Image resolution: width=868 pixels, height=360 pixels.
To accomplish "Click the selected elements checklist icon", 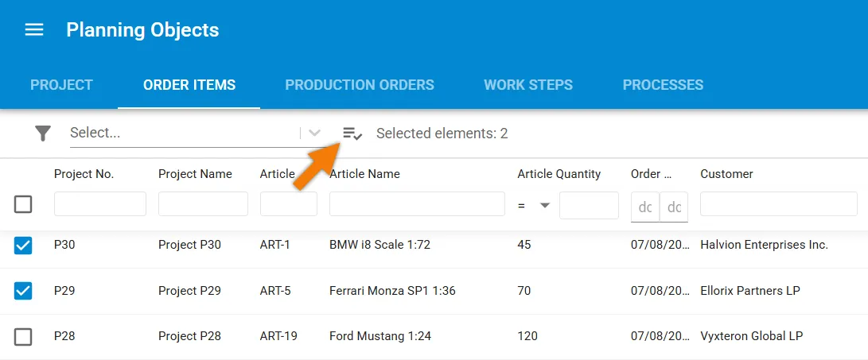I will click(352, 134).
